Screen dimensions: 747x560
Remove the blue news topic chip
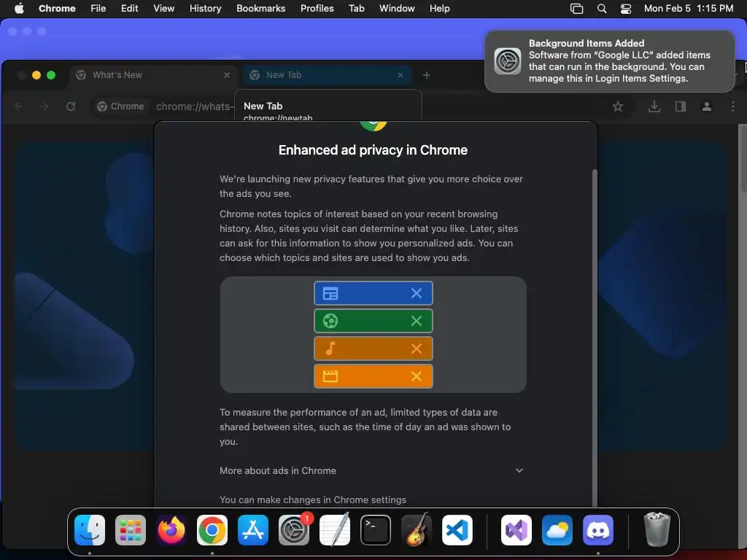point(417,293)
